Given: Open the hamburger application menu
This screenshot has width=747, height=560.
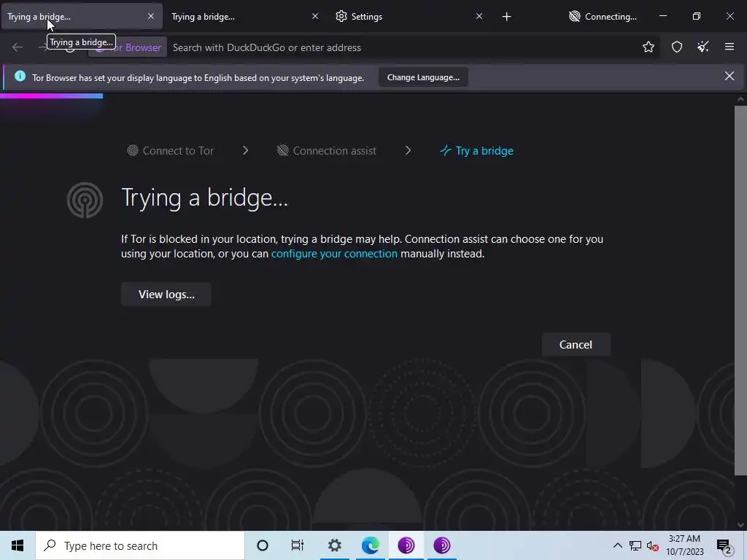Looking at the screenshot, I should (x=729, y=47).
